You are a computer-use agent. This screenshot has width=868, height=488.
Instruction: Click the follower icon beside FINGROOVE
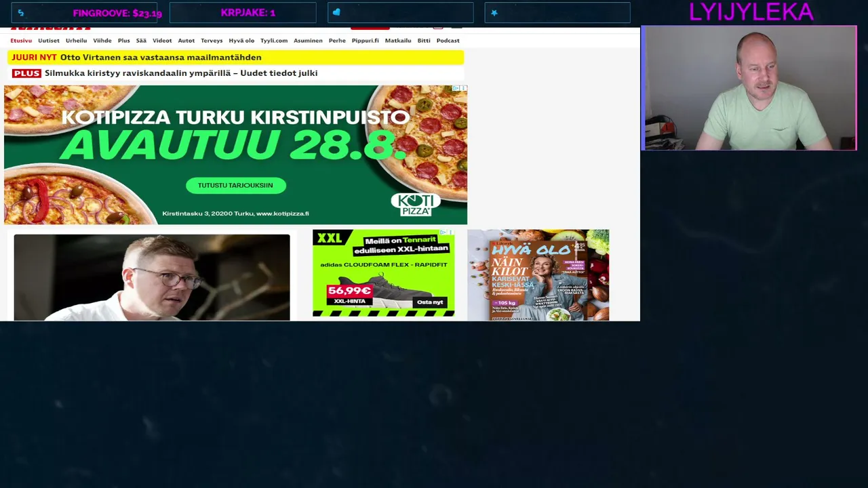click(x=21, y=13)
